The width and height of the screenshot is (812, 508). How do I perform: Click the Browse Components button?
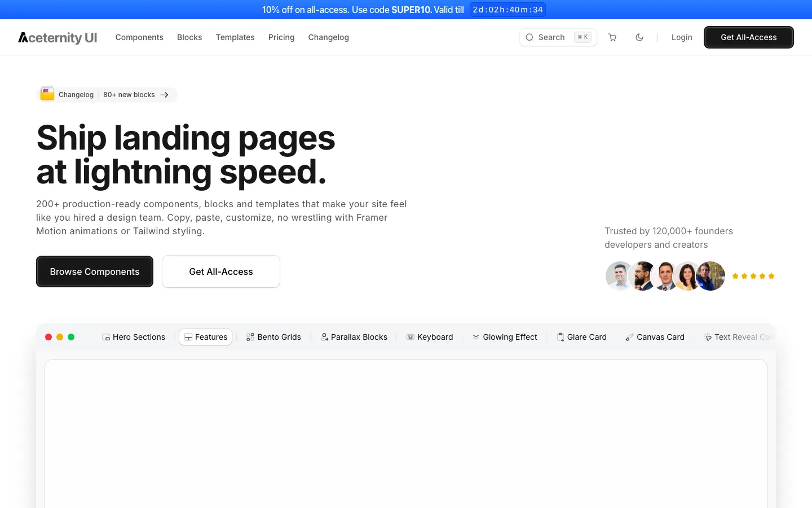[x=95, y=271]
